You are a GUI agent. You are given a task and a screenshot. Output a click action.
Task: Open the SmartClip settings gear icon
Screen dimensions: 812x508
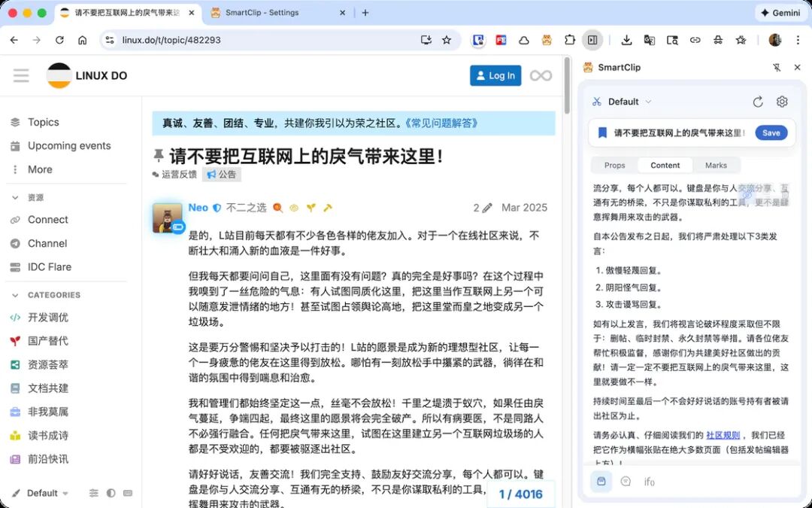click(782, 101)
